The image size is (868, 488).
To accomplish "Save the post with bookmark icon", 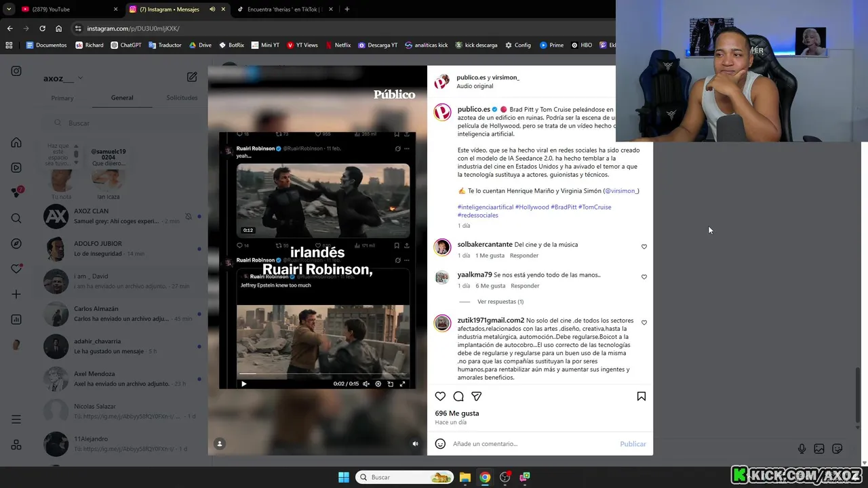I will pos(641,396).
